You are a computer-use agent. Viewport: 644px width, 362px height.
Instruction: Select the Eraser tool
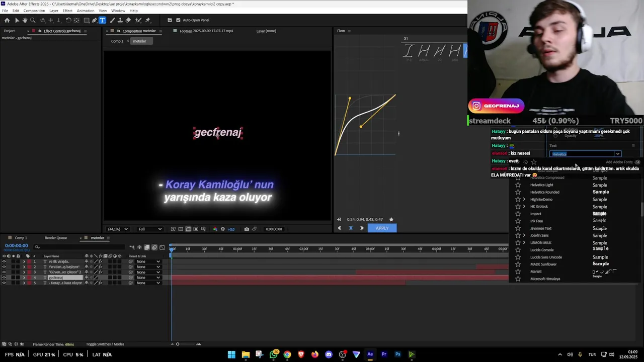(x=128, y=20)
